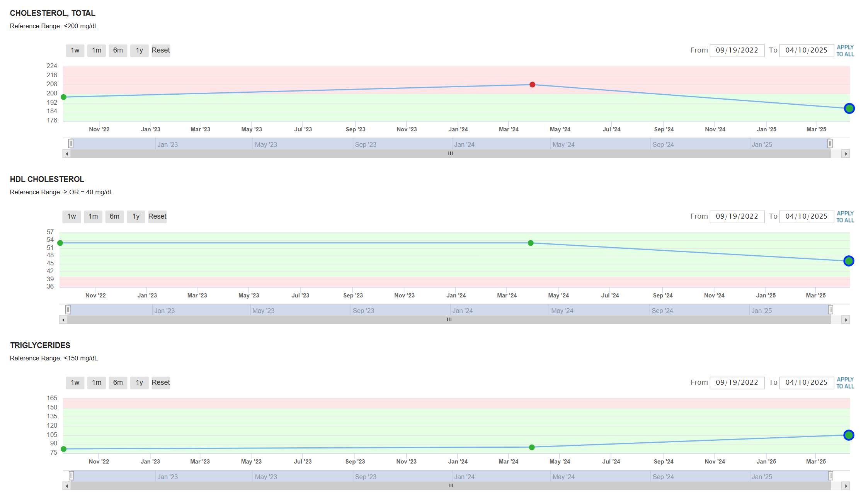Screen dimensions: 868x496
Task: Click Apply To All for Triglycerides dates
Action: tap(845, 383)
